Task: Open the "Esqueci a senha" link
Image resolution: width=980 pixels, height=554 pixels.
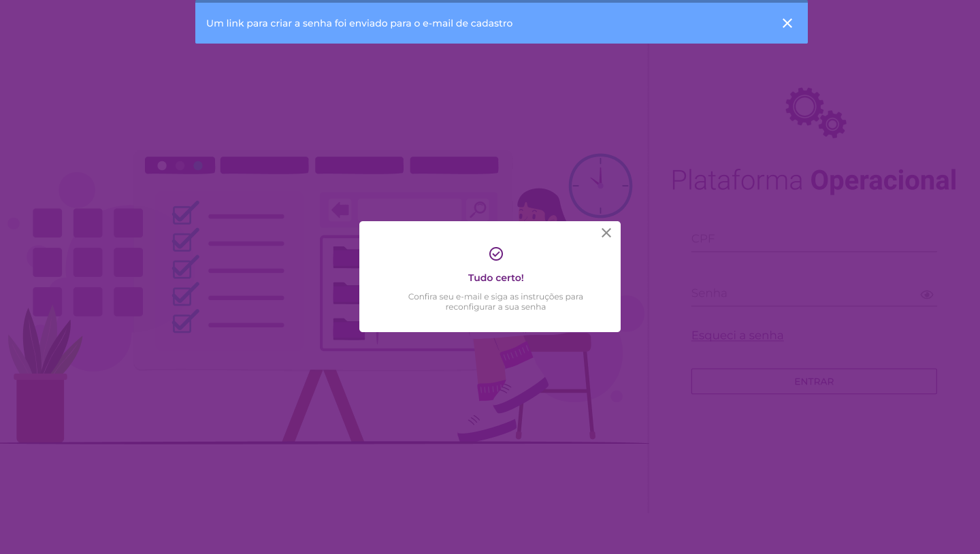Action: click(737, 336)
